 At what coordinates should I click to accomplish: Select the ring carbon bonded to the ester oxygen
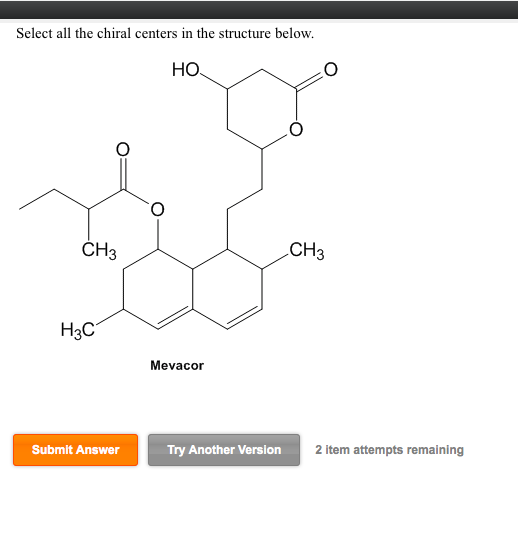pos(158,249)
